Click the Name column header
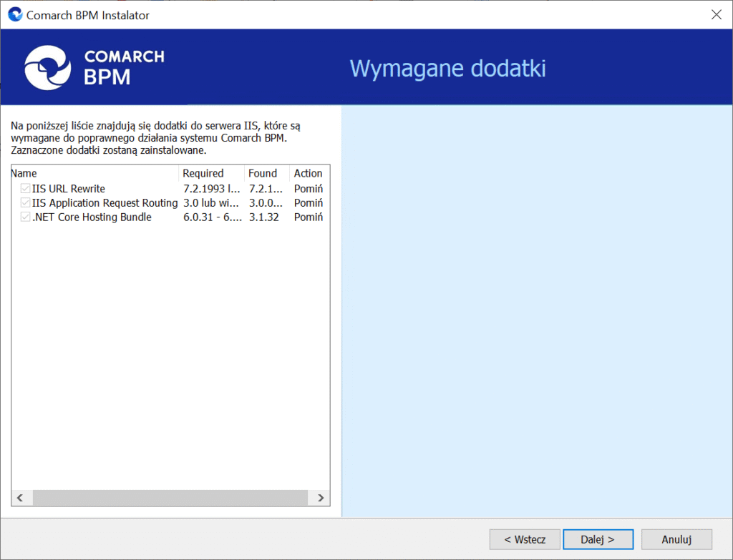This screenshot has height=560, width=733. point(24,173)
